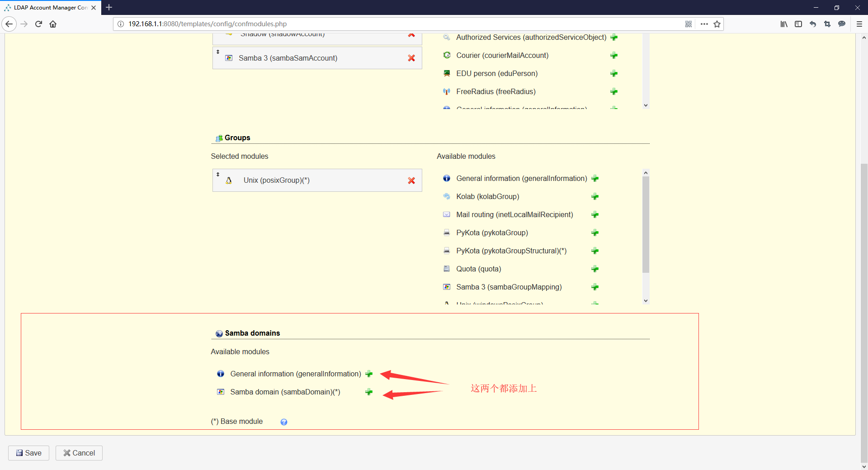Add Kolab (kolabGroup) module

[595, 196]
